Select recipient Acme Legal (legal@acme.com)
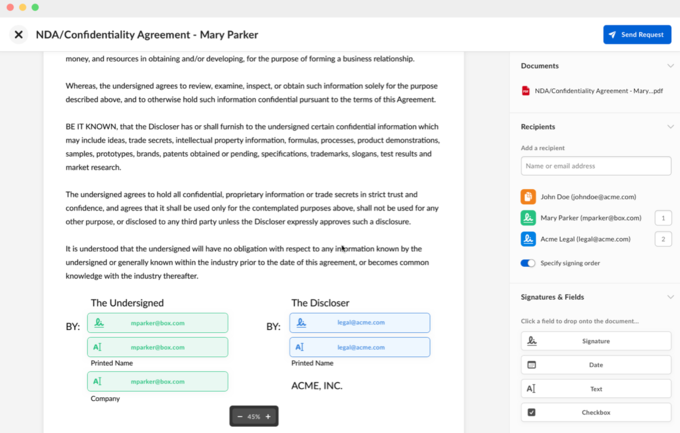 [x=585, y=239]
